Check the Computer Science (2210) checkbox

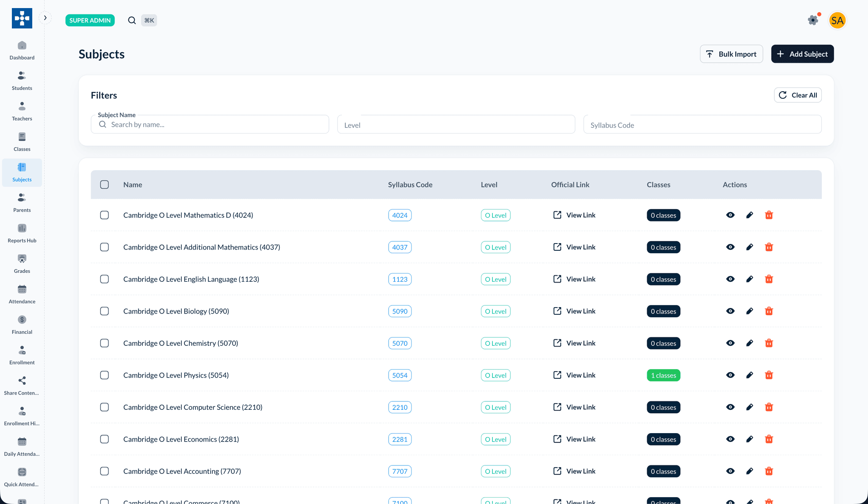pyautogui.click(x=104, y=407)
